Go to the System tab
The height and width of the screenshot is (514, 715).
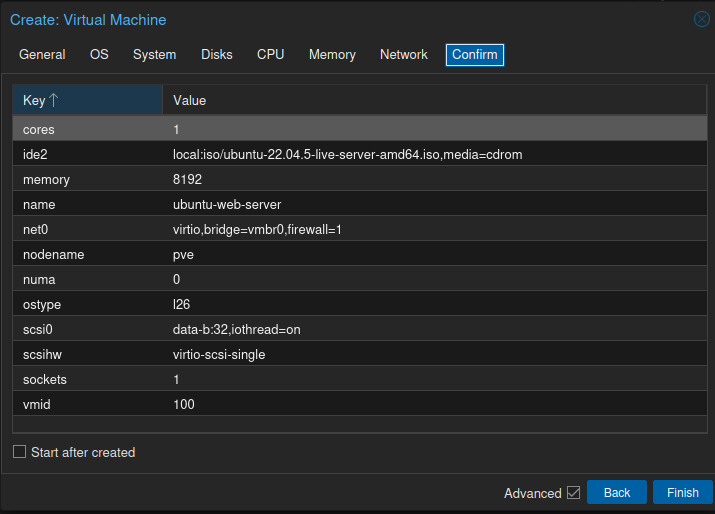click(x=154, y=55)
